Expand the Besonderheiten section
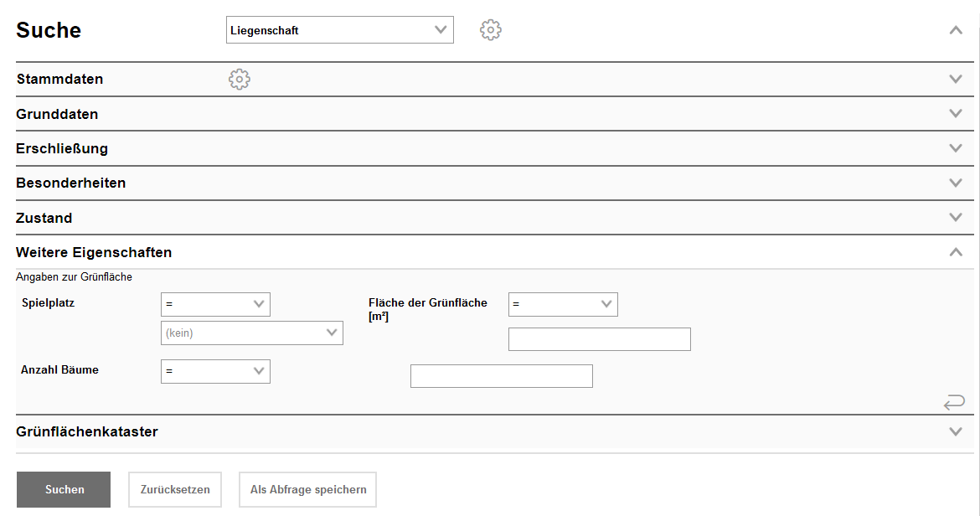Screen dimensions: 980x516 coord(956,183)
